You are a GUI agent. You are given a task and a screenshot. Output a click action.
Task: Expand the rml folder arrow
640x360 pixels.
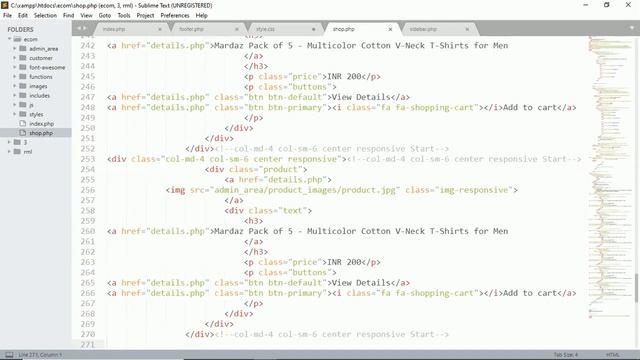click(9, 151)
